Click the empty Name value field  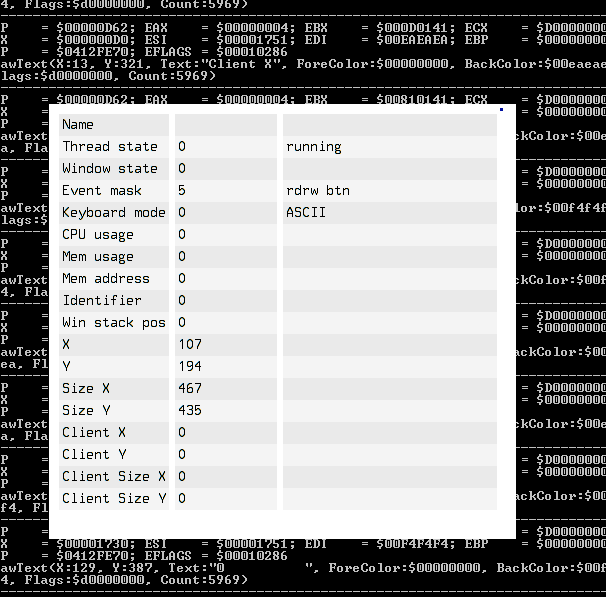pyautogui.click(x=224, y=125)
